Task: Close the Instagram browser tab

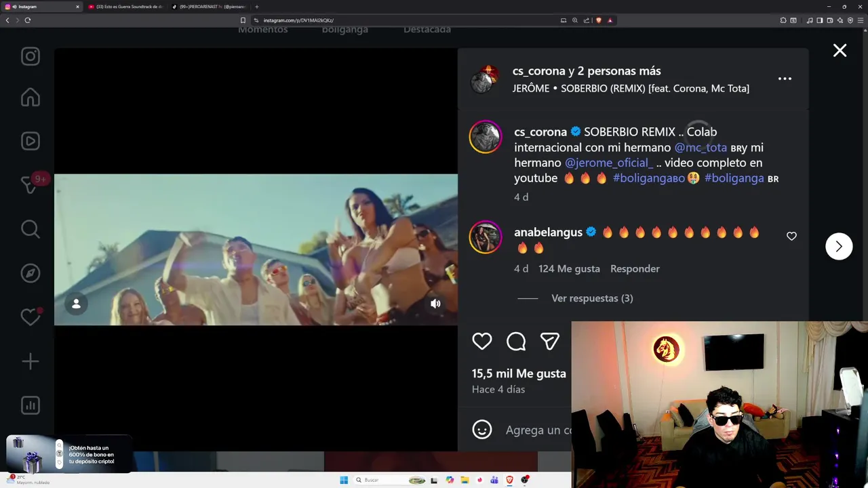Action: (x=77, y=7)
